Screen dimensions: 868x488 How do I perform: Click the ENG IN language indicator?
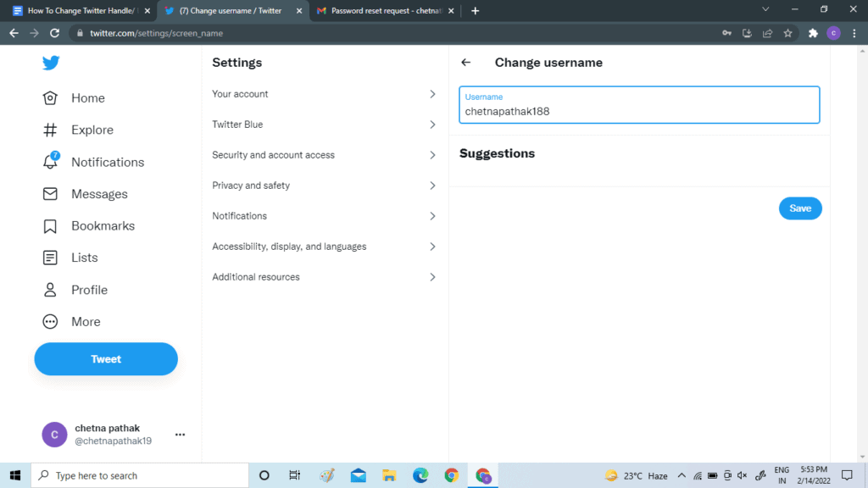tap(782, 475)
